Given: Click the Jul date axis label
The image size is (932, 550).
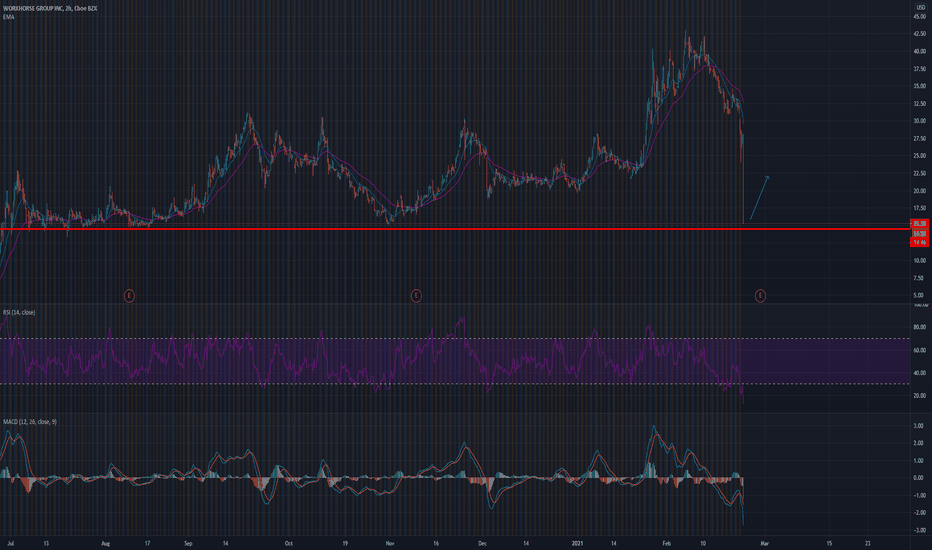Looking at the screenshot, I should point(11,543).
